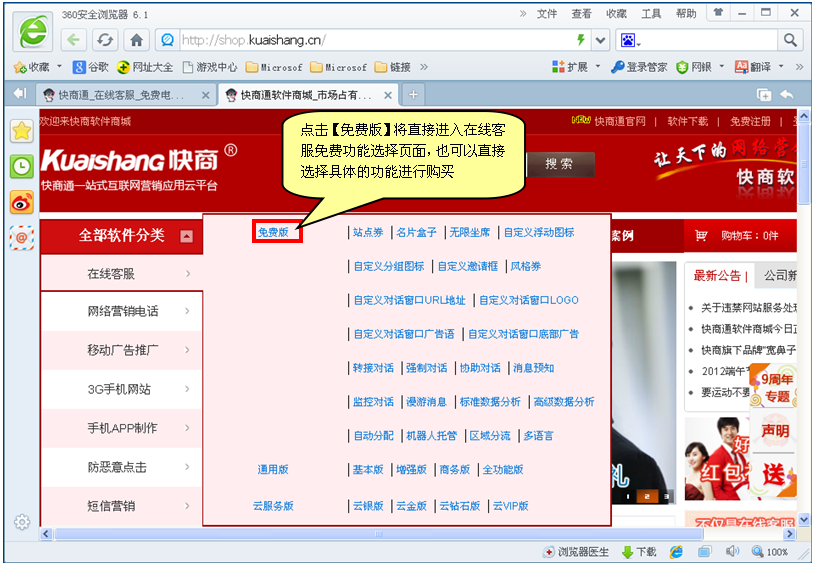Click the magnifier search icon in toolbar
Screen dimensions: 815x565
pyautogui.click(x=789, y=40)
